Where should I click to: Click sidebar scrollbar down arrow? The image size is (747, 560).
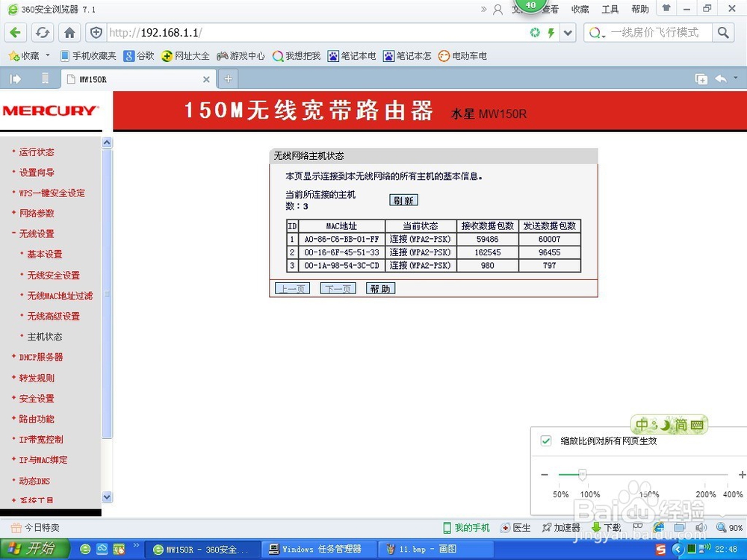point(107,497)
